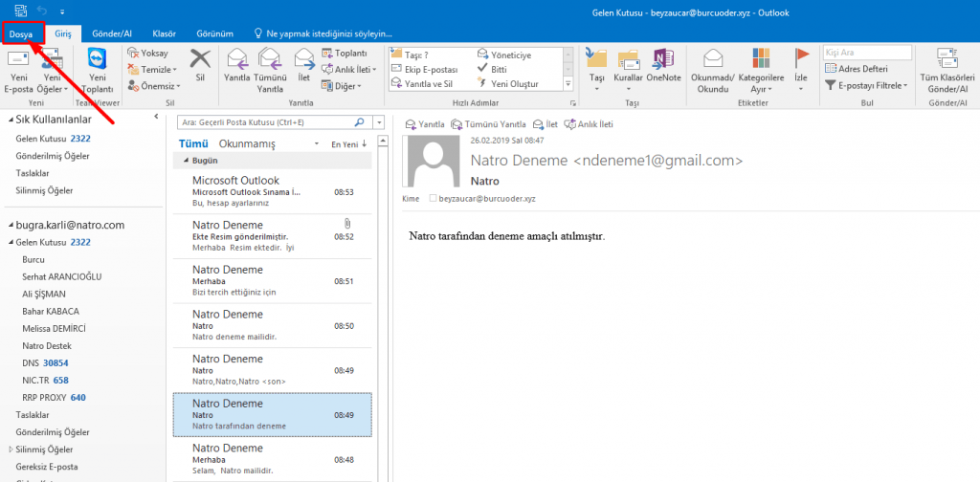Open the Gereksiz E-posta folder
Screen dimensions: 980x482
[47, 467]
